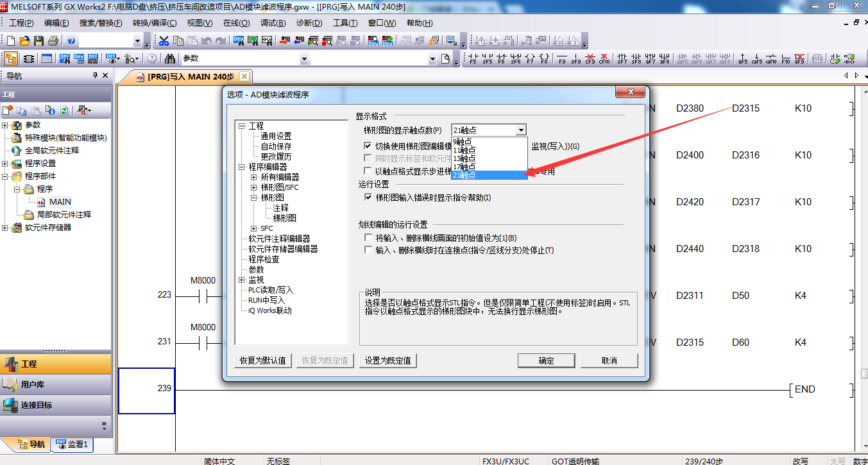The width and height of the screenshot is (868, 465).
Task: Click the Print icon in toolbar
Action: (x=53, y=41)
